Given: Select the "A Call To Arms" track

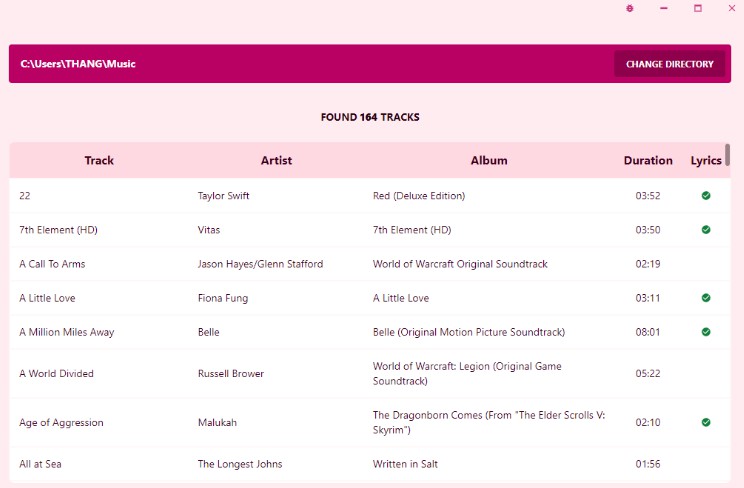Looking at the screenshot, I should tap(52, 264).
